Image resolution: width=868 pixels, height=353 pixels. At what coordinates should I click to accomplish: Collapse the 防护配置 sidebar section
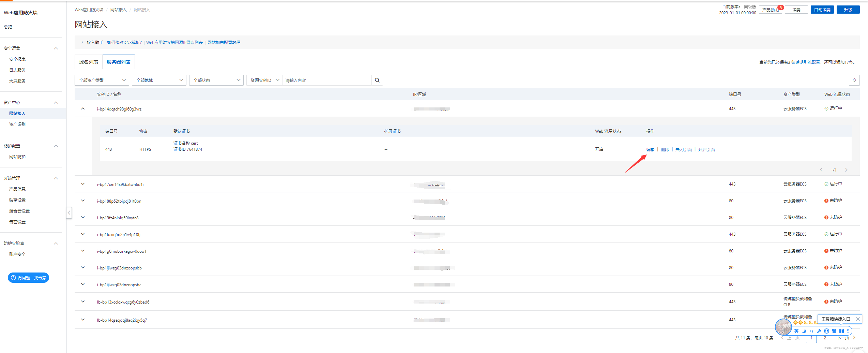click(56, 146)
